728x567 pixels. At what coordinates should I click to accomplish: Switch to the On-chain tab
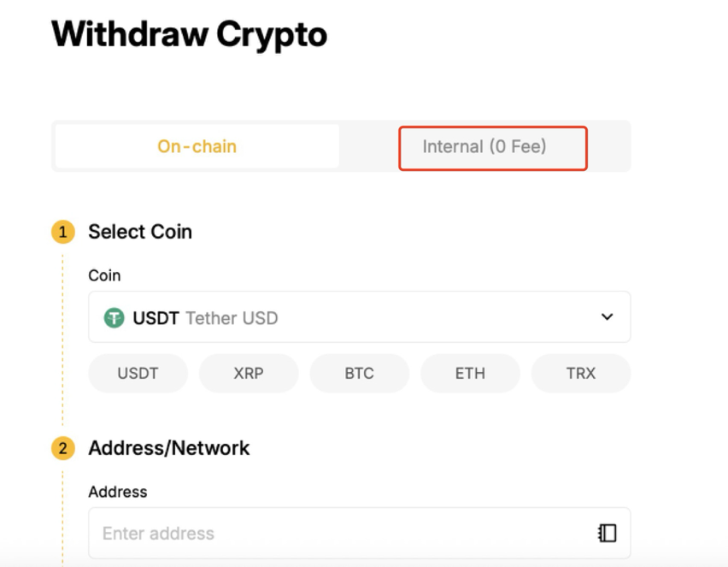197,146
